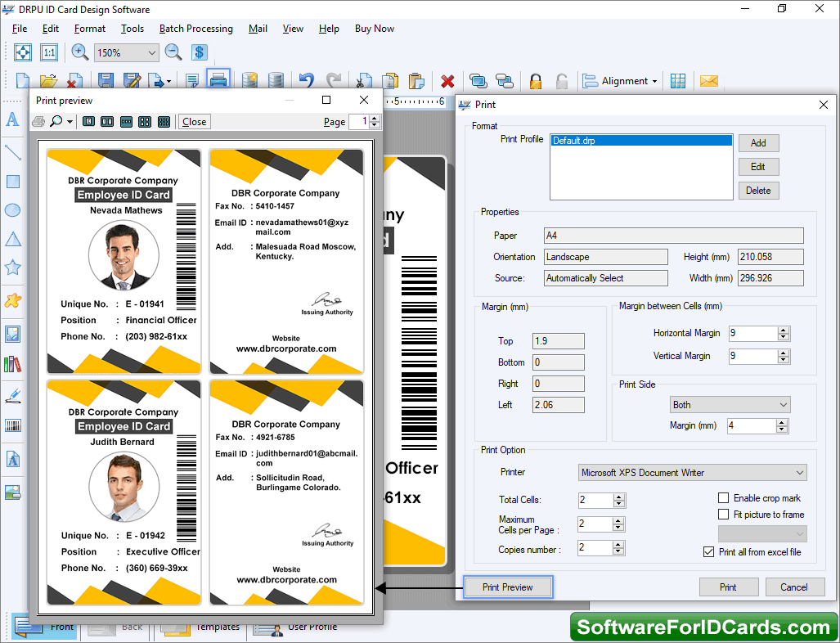
Task: Open the Batch Processing menu
Action: [x=196, y=29]
